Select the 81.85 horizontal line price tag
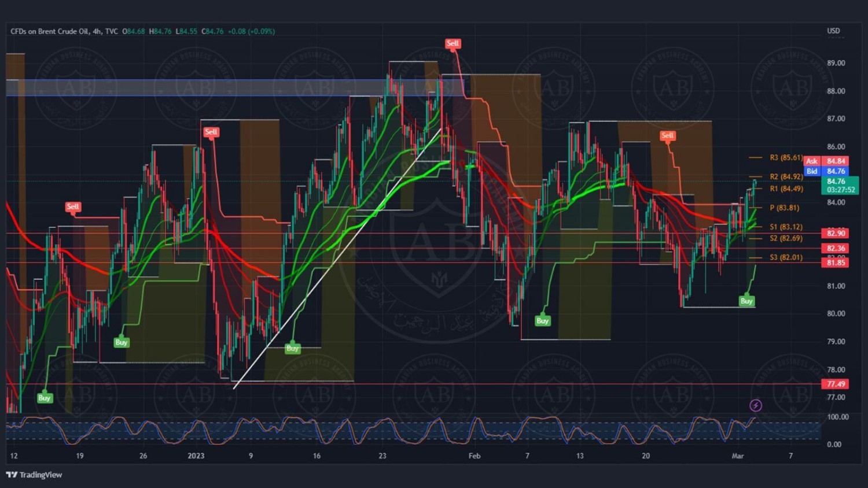Image resolution: width=868 pixels, height=488 pixels. coord(836,263)
